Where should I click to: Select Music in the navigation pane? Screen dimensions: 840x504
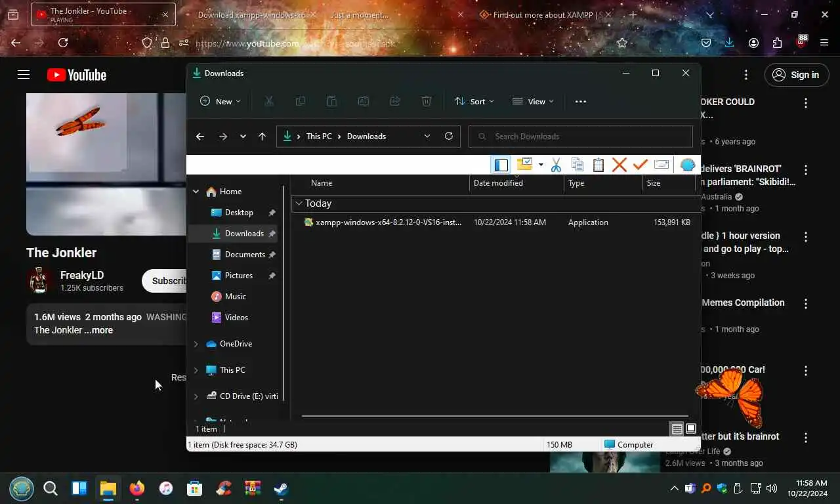pos(235,297)
